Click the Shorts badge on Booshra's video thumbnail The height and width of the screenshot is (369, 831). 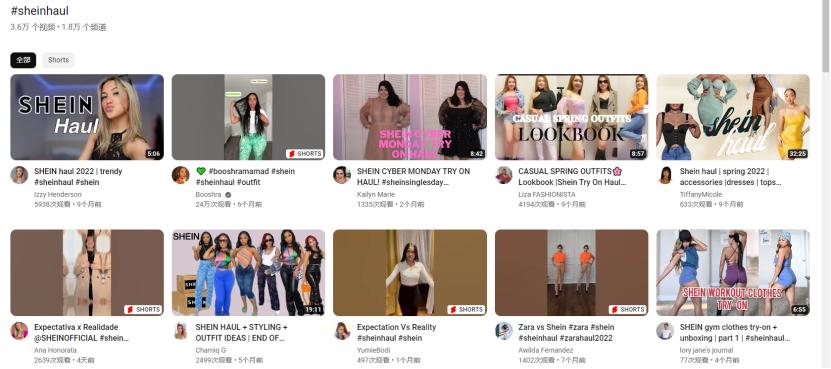coord(305,154)
